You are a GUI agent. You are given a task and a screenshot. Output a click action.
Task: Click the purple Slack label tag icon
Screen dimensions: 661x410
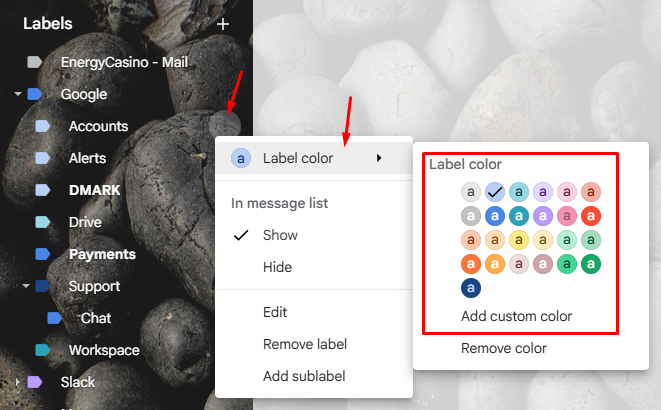coord(35,382)
